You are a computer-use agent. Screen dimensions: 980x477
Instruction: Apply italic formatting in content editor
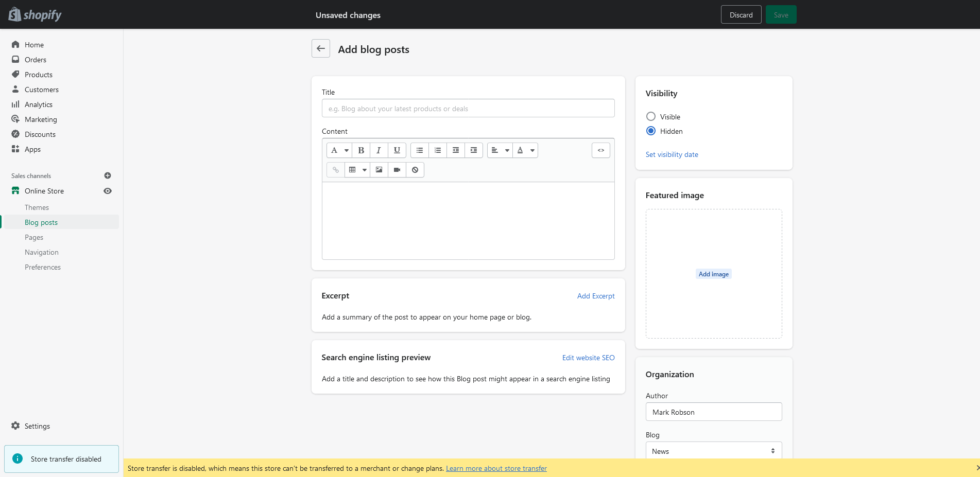click(x=379, y=150)
